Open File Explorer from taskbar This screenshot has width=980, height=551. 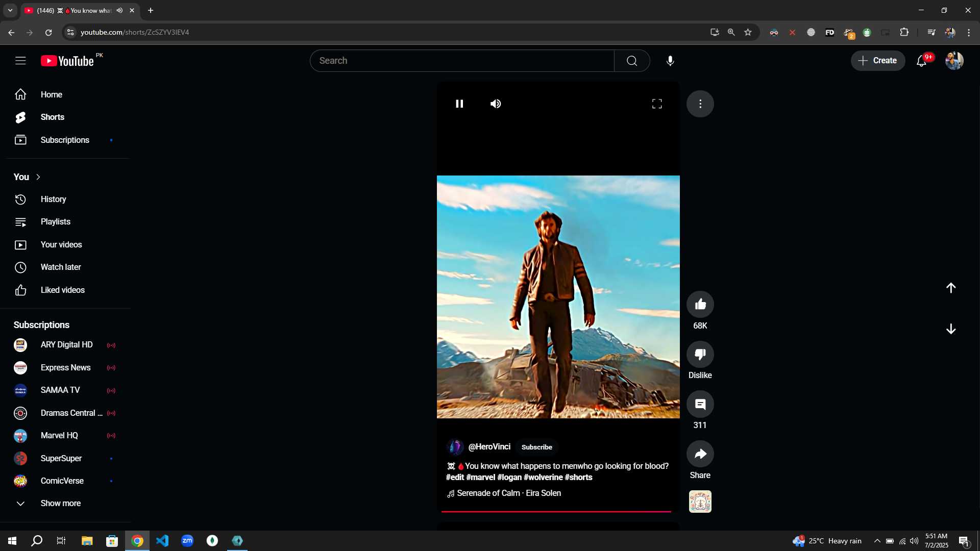[x=87, y=541]
